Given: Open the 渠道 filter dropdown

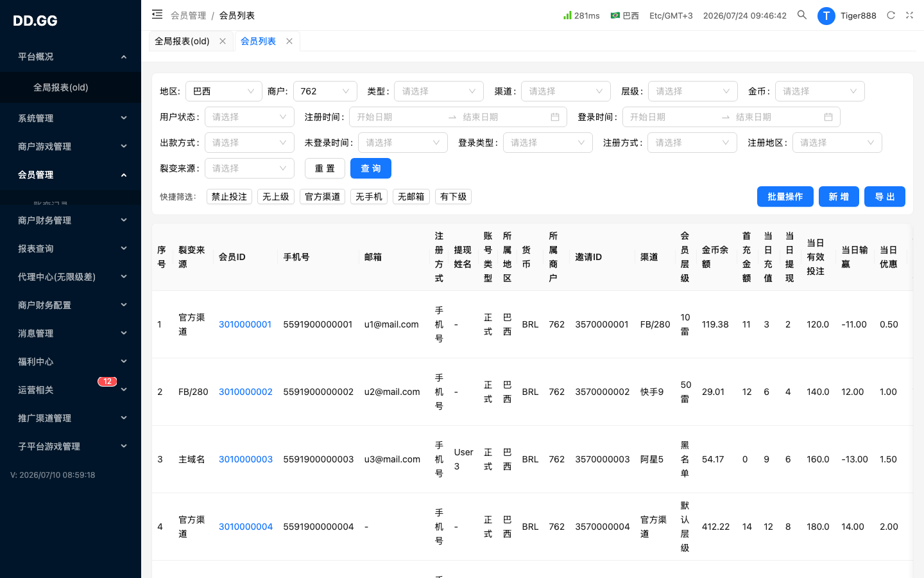Looking at the screenshot, I should pyautogui.click(x=566, y=91).
